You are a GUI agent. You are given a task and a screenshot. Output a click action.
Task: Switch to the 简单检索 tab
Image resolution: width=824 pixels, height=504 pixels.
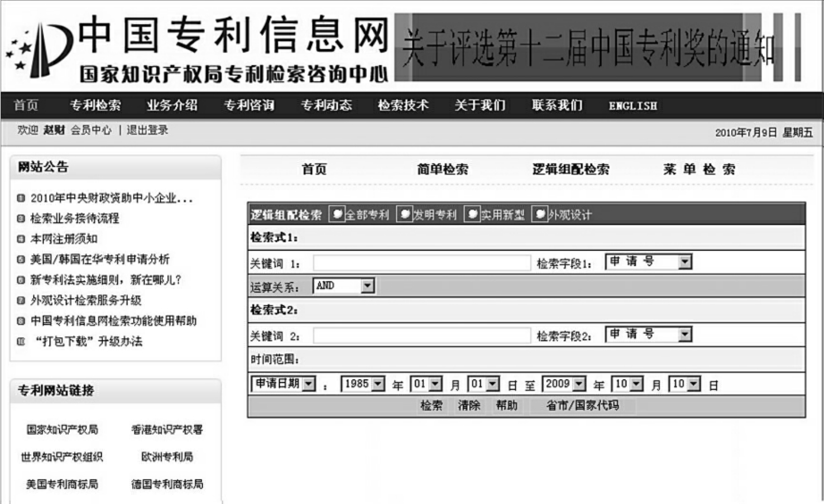click(x=443, y=169)
